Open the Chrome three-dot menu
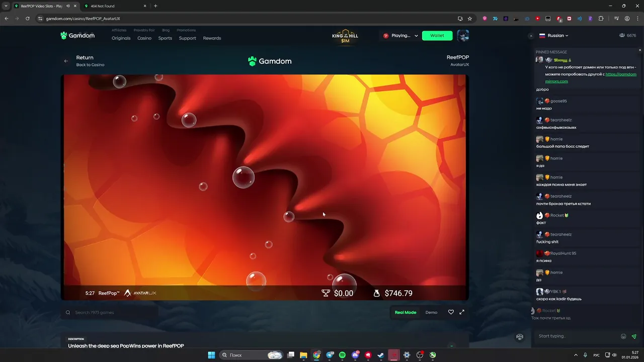 click(x=637, y=19)
